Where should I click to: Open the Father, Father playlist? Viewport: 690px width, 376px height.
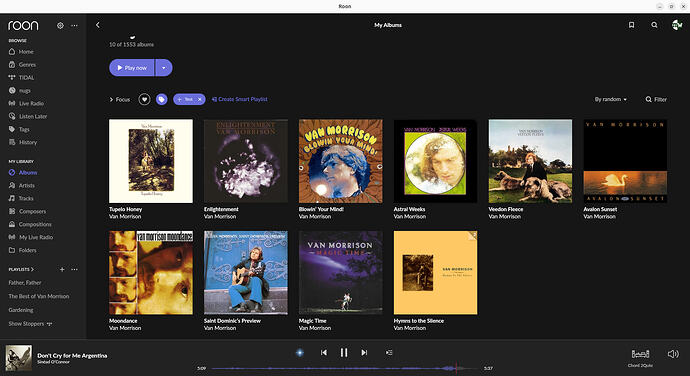coord(25,283)
